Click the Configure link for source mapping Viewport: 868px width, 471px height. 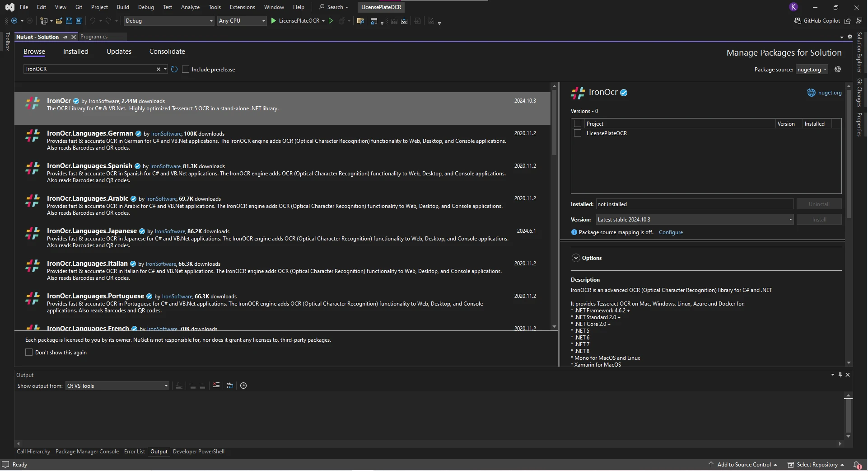(671, 232)
